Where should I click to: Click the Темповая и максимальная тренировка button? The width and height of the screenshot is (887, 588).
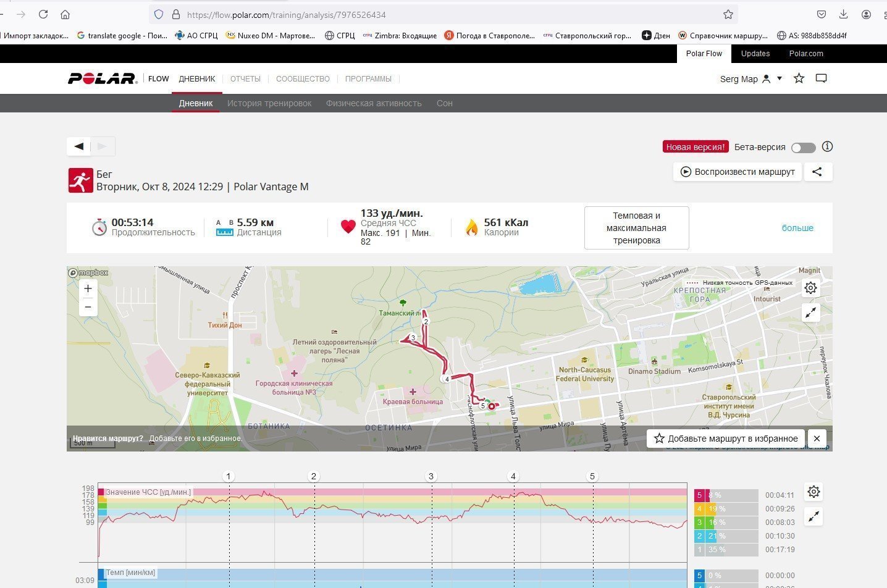point(636,228)
